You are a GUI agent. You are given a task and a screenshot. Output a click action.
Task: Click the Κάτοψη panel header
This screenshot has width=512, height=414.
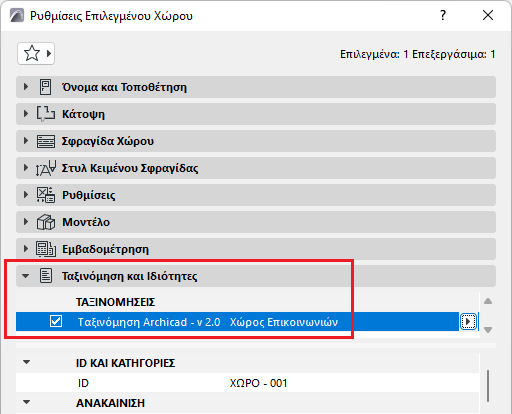pyautogui.click(x=256, y=114)
